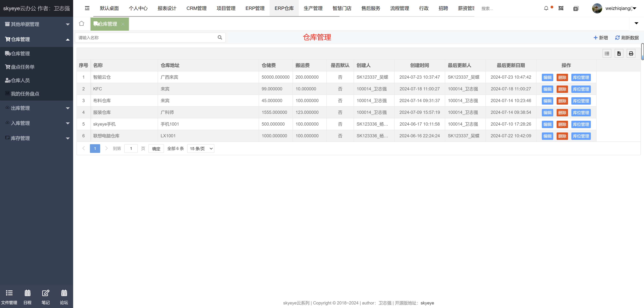644x308 pixels.
Task: Click the notification bell icon
Action: (x=546, y=8)
